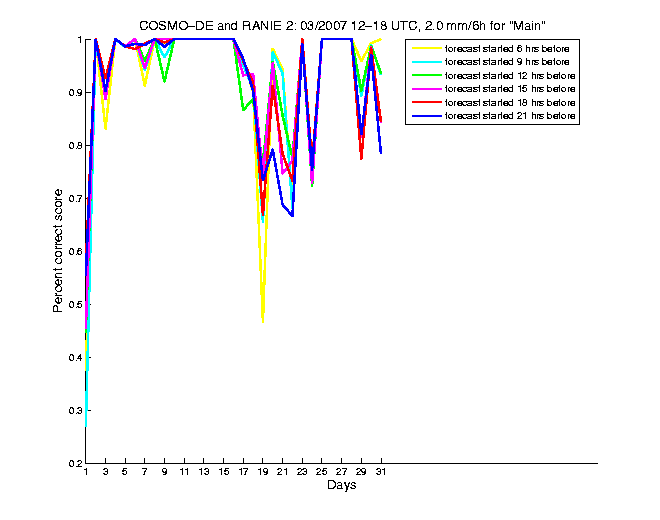Click y-axis tick label "0.2"
This screenshot has width=660, height=520.
tap(75, 464)
